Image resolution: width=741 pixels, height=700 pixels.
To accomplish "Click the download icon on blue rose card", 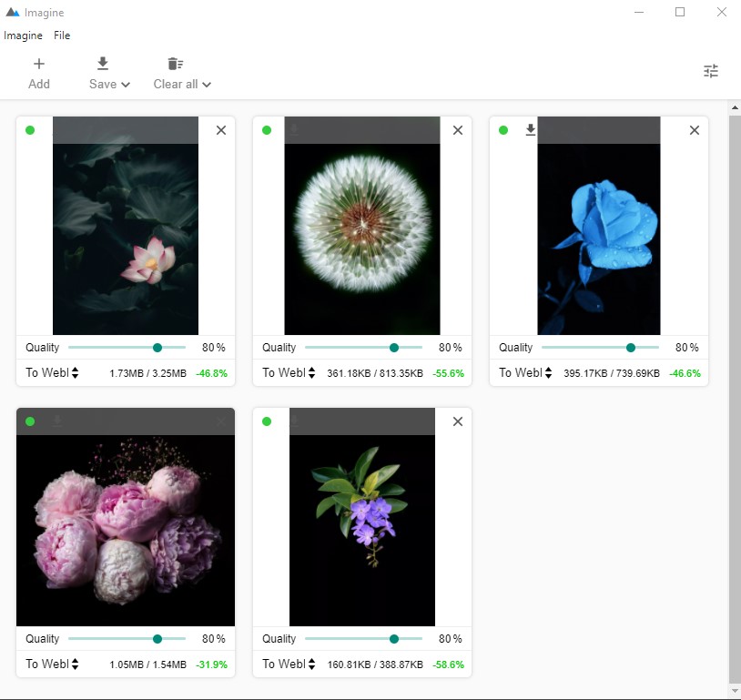I will tap(531, 130).
